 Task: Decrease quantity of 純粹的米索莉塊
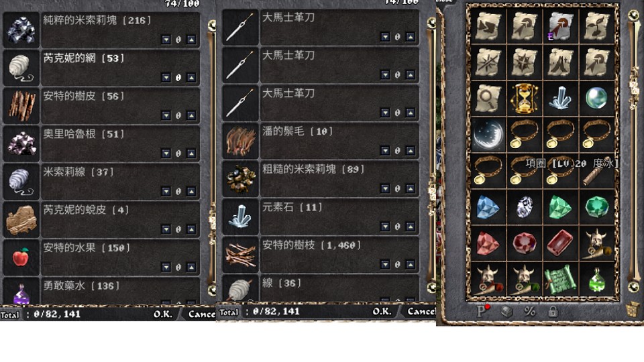pos(166,40)
